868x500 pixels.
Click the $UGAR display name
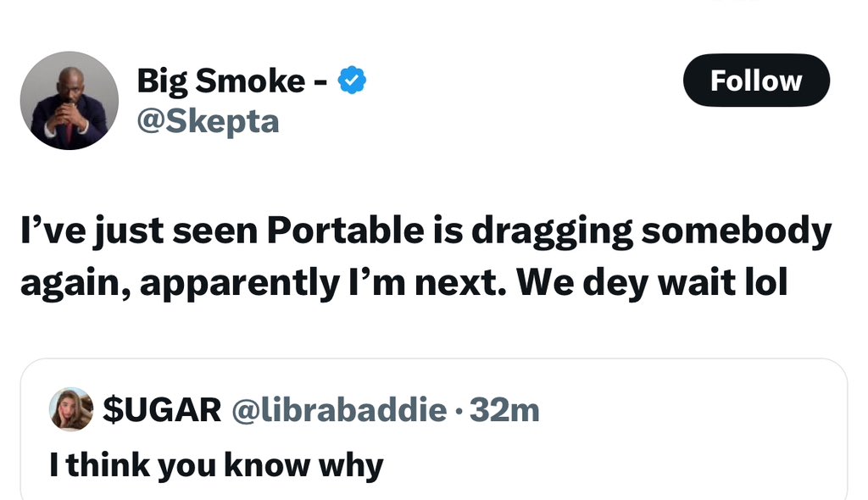click(x=161, y=410)
